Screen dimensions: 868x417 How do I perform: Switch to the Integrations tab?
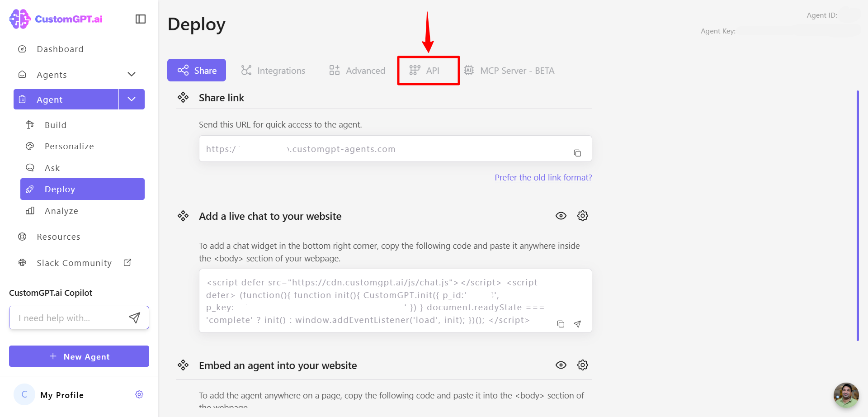tap(273, 71)
